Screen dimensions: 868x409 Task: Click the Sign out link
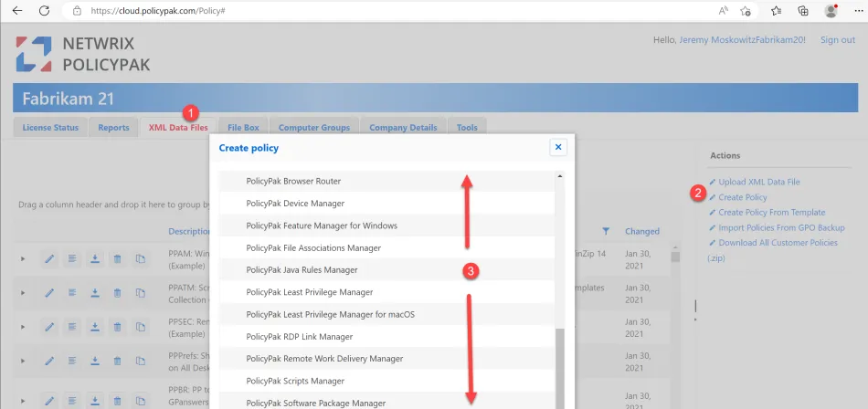[x=837, y=40]
